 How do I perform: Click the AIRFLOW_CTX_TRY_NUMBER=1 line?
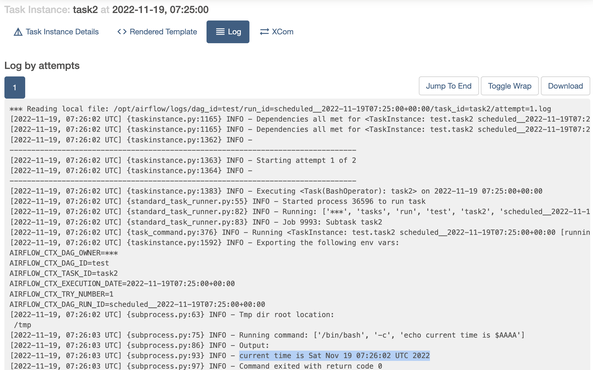[61, 294]
